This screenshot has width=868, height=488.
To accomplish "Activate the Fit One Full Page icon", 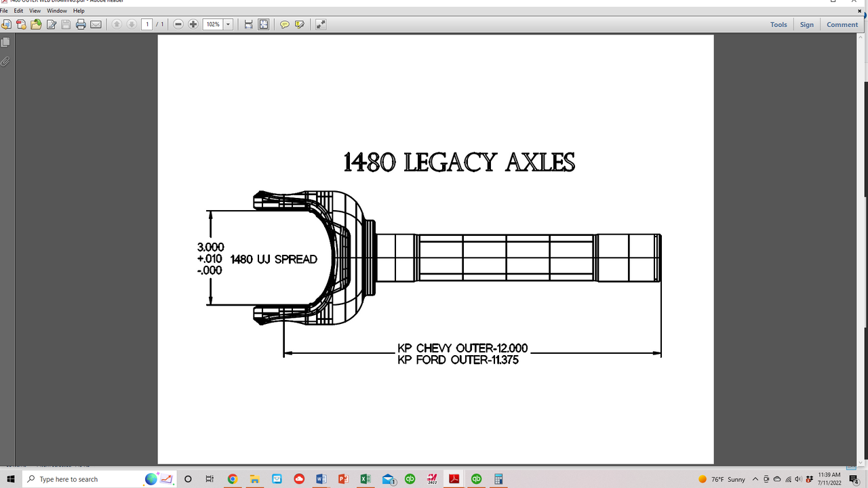I will (263, 24).
